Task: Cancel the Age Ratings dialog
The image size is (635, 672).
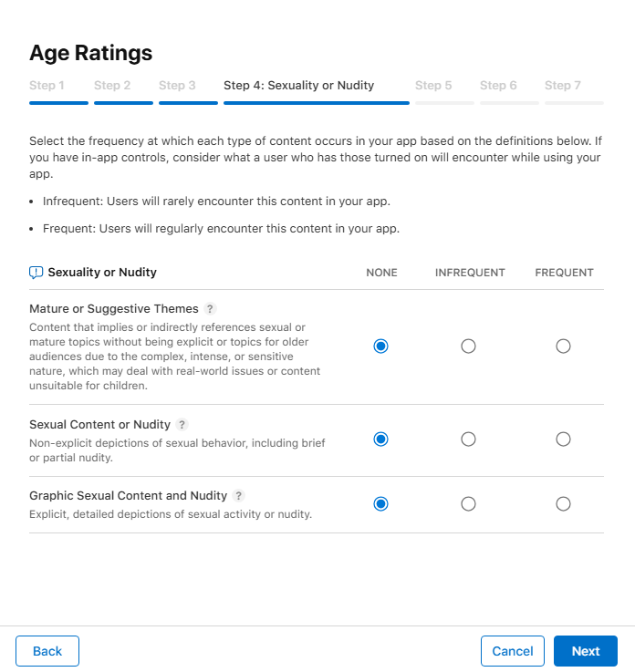Action: tap(512, 651)
